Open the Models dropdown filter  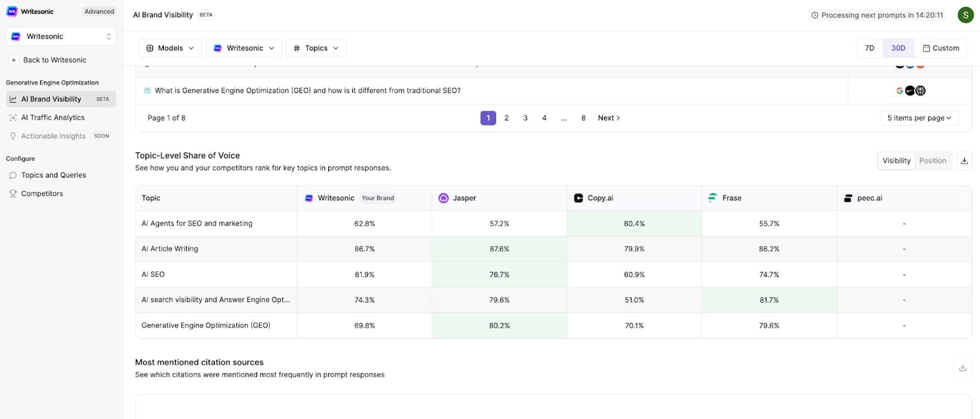[170, 48]
